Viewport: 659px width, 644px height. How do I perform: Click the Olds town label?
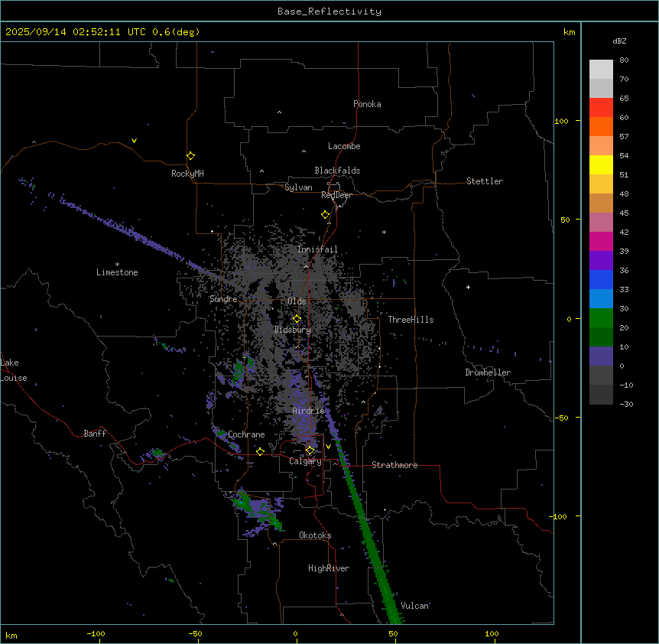click(x=297, y=301)
